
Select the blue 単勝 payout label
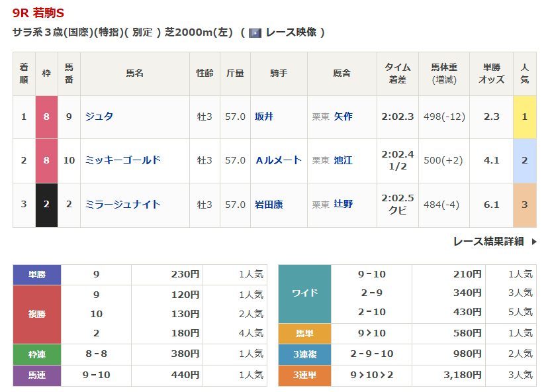37,275
